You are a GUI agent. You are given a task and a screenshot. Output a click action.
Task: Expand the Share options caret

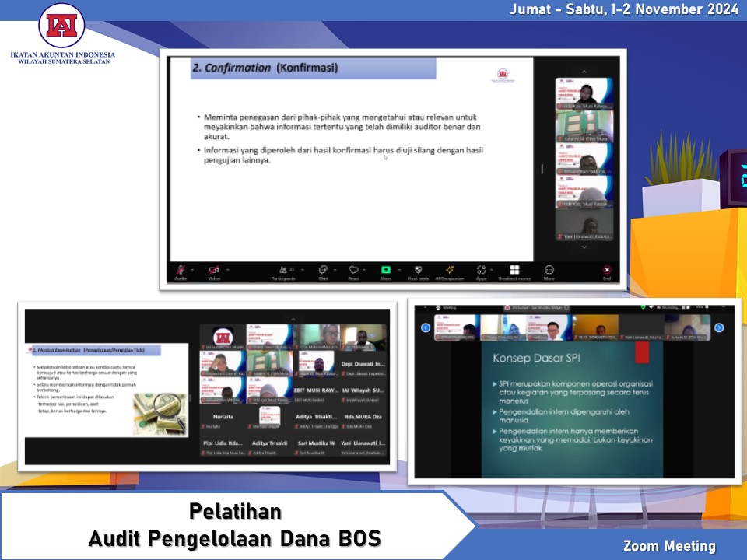click(x=399, y=270)
